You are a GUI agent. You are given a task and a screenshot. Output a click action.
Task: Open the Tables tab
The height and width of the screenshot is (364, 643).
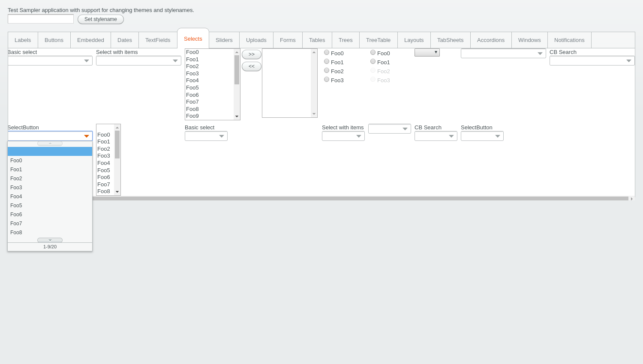pos(317,40)
